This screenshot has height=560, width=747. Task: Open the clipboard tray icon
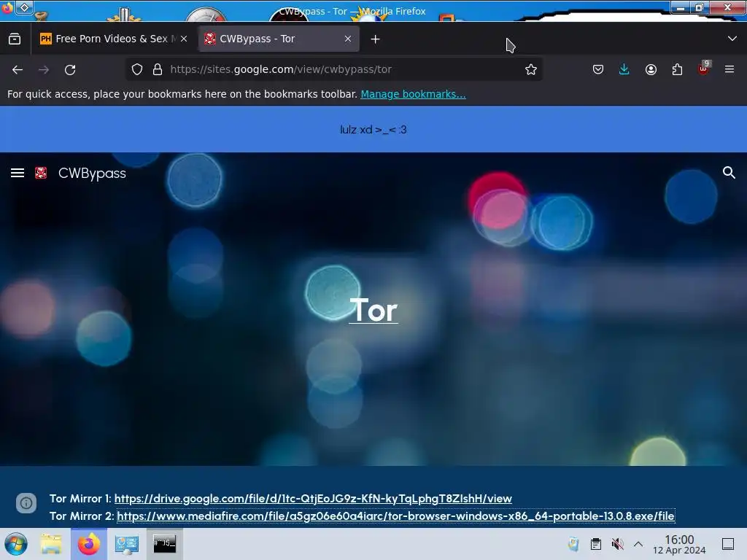[595, 544]
